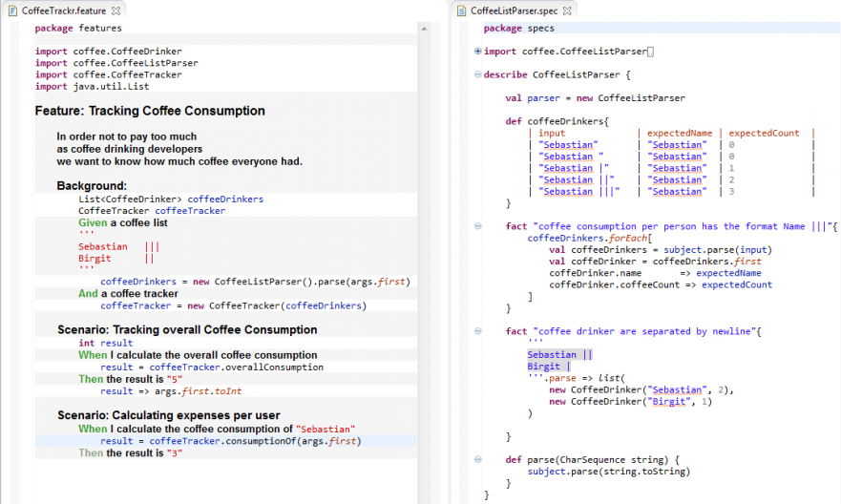Click 'Scenario: Tracking overall Coffee Consumption' line

pos(187,329)
